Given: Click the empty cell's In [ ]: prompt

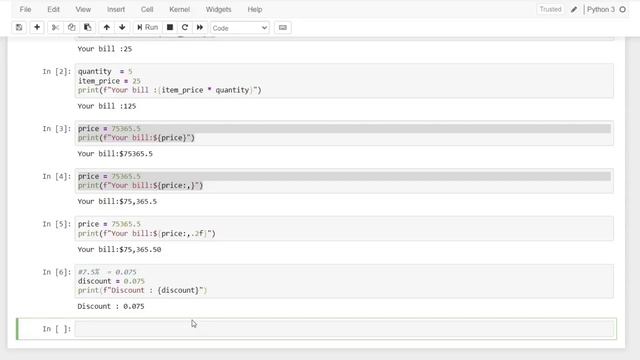Looking at the screenshot, I should pyautogui.click(x=57, y=329).
